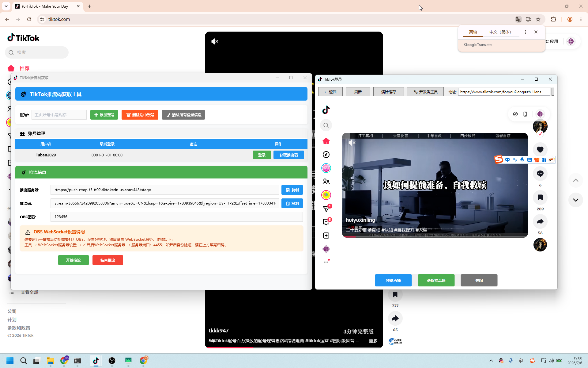588x368 pixels.
Task: Reload the tiktok.com page
Action: pos(29,19)
